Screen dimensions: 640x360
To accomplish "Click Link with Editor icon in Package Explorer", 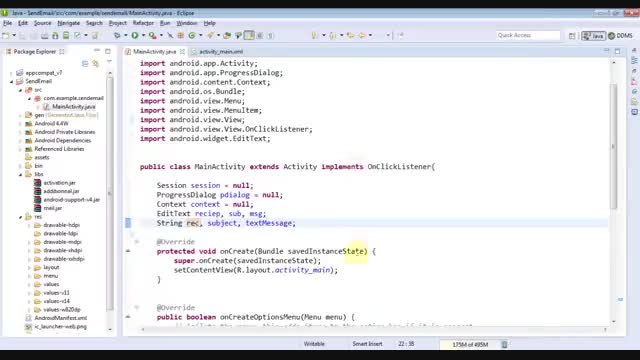I will (96, 63).
